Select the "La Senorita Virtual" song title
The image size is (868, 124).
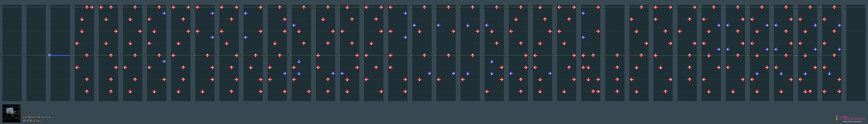point(37,117)
